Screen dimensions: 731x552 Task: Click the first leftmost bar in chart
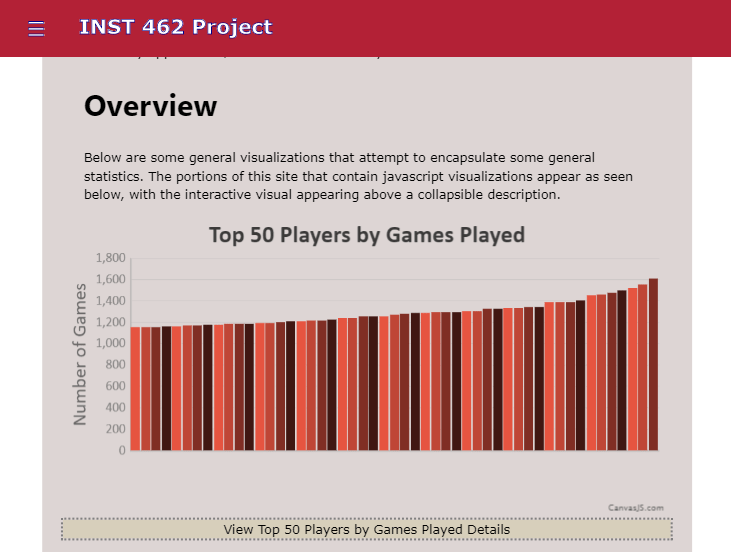[x=135, y=388]
